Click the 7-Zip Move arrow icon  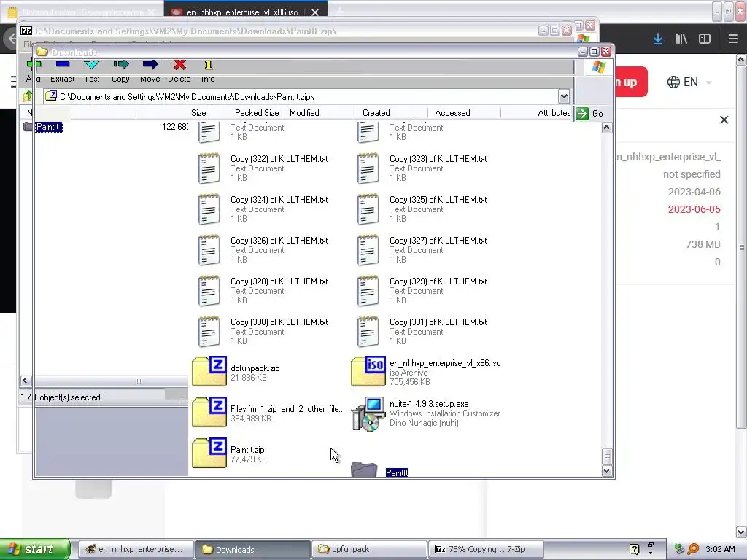(150, 64)
